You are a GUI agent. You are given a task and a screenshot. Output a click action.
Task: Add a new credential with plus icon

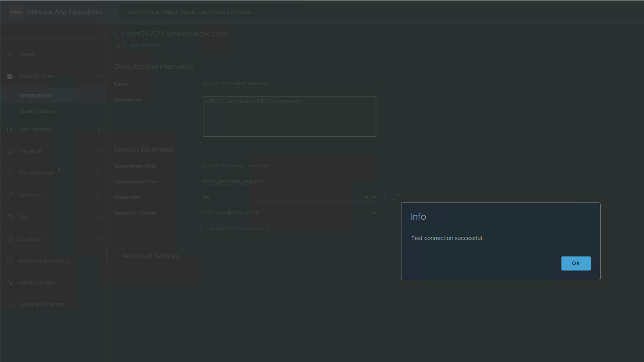[385, 197]
